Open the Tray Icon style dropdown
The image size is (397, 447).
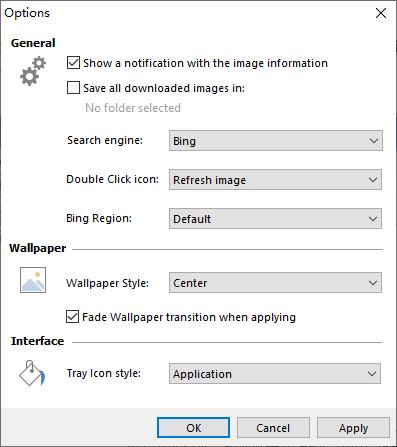pyautogui.click(x=275, y=374)
